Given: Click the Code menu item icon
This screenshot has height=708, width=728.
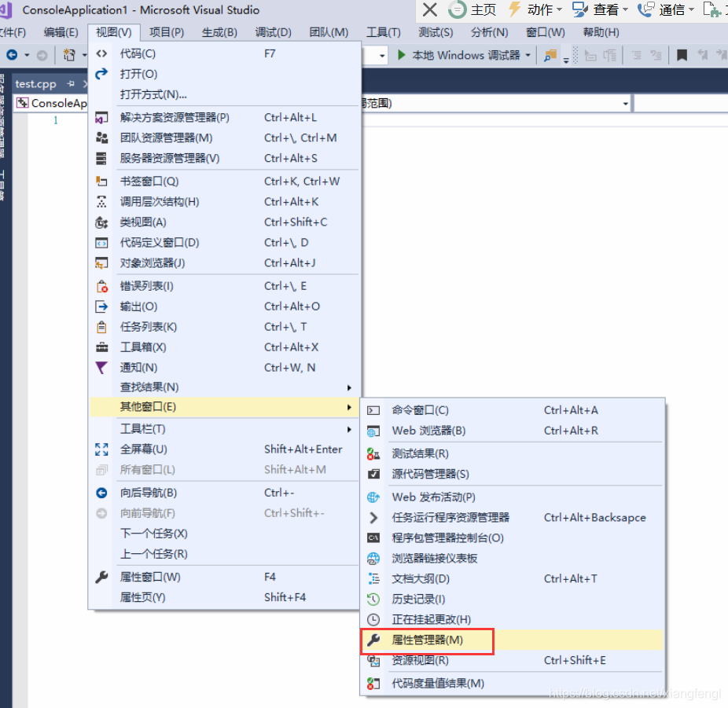Looking at the screenshot, I should coord(101,53).
